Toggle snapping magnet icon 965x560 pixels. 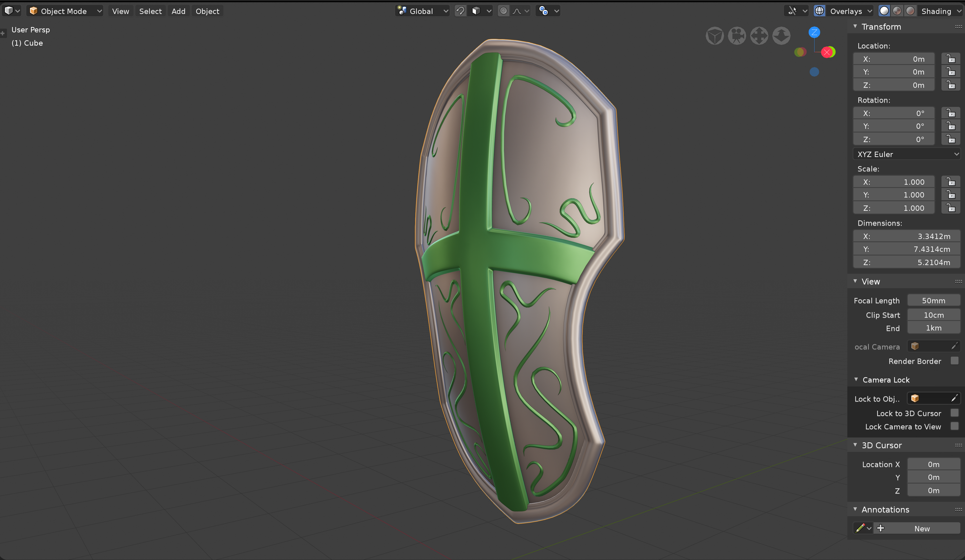460,11
